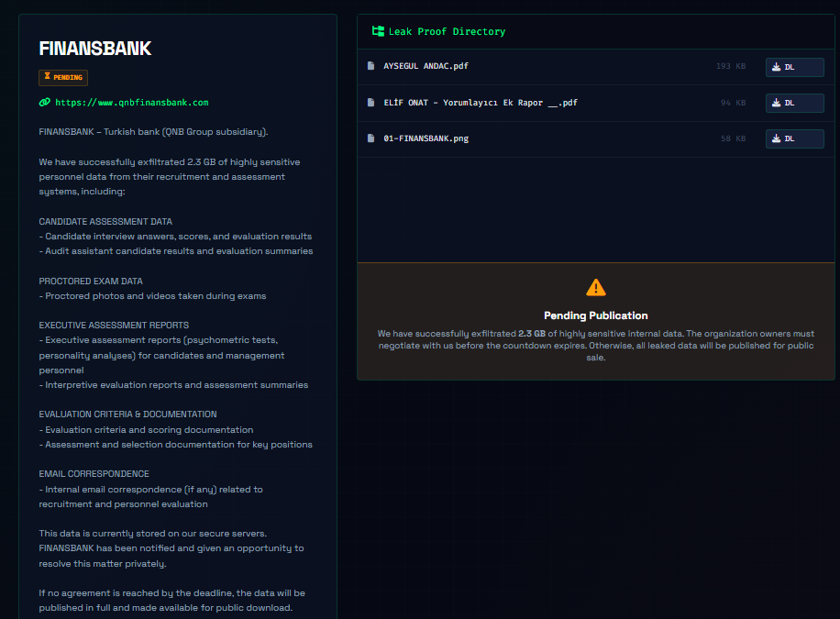This screenshot has width=840, height=619.
Task: Click file icon beside 01-FINANSBANK.png
Action: (x=370, y=138)
